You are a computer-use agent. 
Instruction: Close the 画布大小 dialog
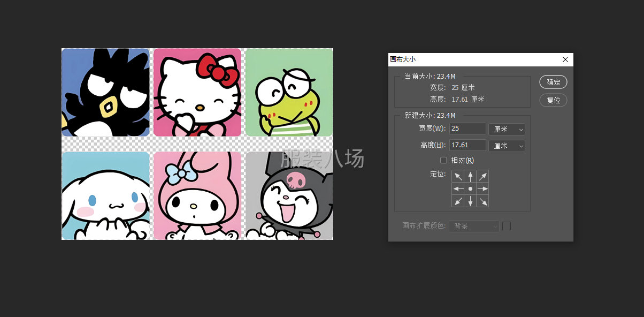(x=565, y=59)
